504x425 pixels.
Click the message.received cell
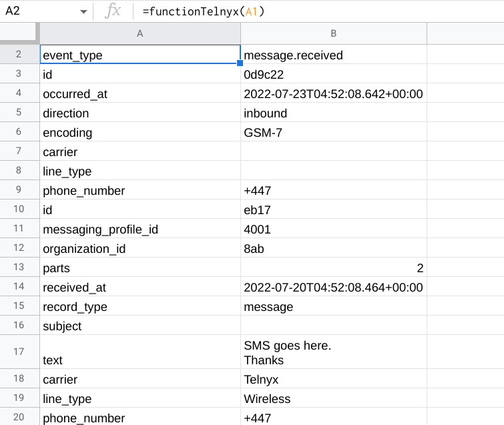click(x=333, y=55)
